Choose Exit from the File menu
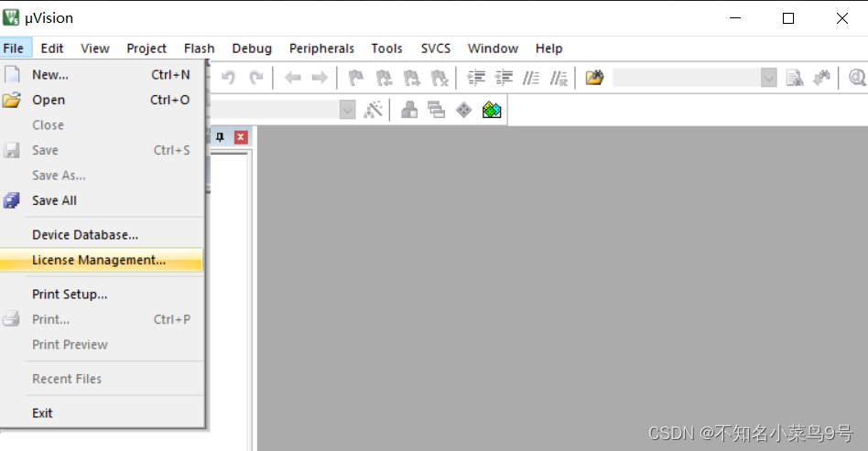Viewport: 868px width, 451px height. tap(102, 413)
